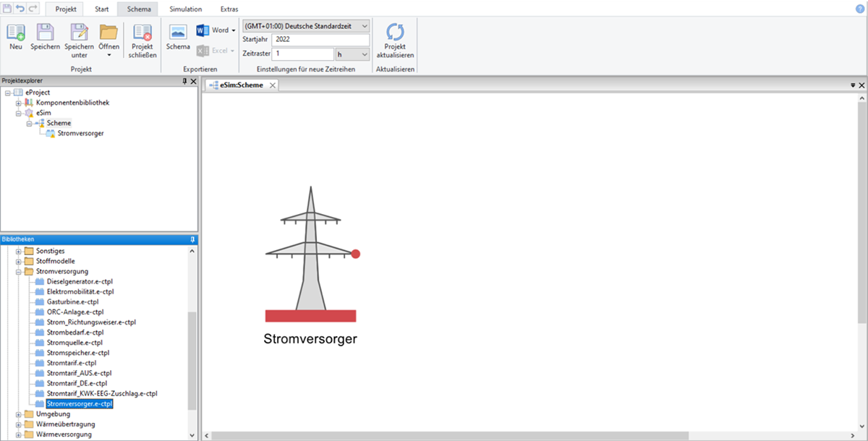868x441 pixels.
Task: Select Dieselgenerator.e-ctpl library item
Action: tap(79, 281)
